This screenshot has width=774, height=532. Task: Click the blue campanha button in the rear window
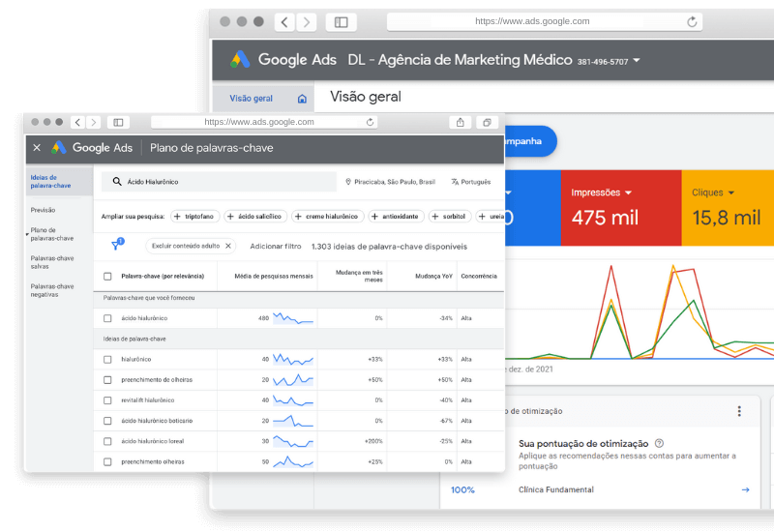[x=530, y=141]
